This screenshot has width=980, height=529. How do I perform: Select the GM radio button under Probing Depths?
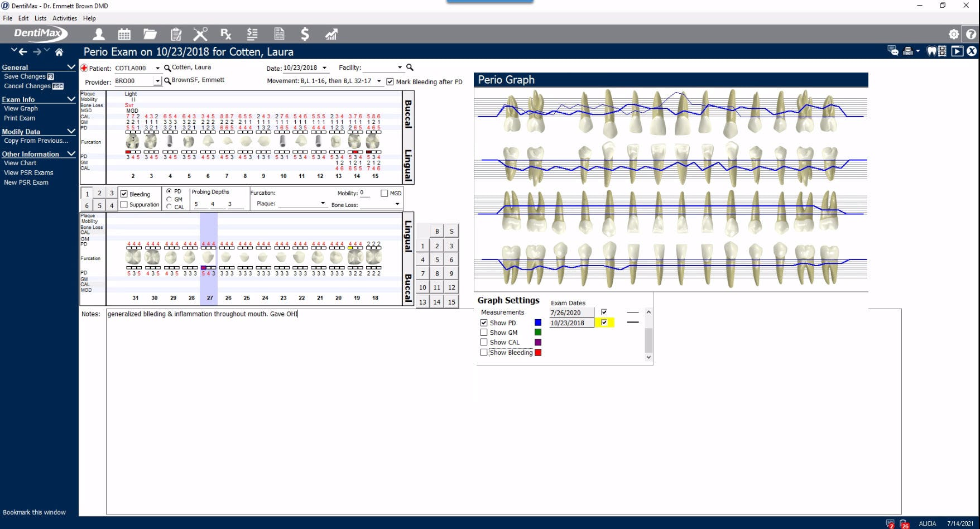[x=169, y=199]
